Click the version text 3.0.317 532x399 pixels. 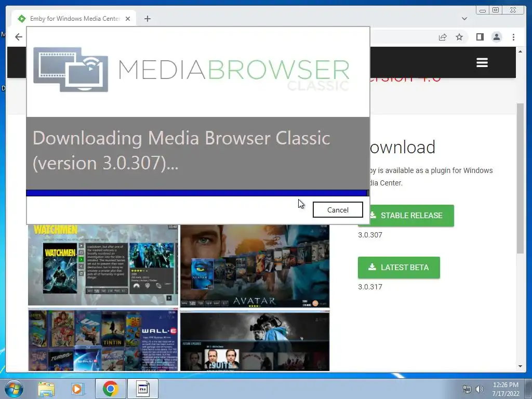point(370,287)
